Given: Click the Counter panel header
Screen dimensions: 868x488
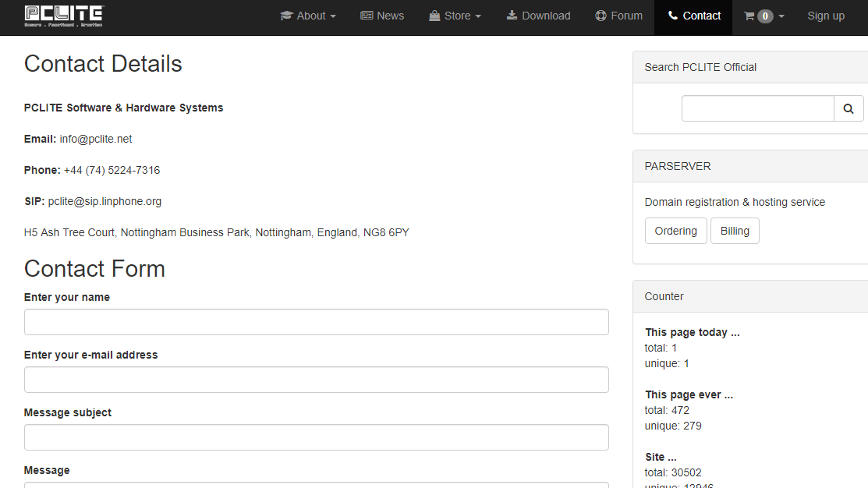Looking at the screenshot, I should point(750,296).
